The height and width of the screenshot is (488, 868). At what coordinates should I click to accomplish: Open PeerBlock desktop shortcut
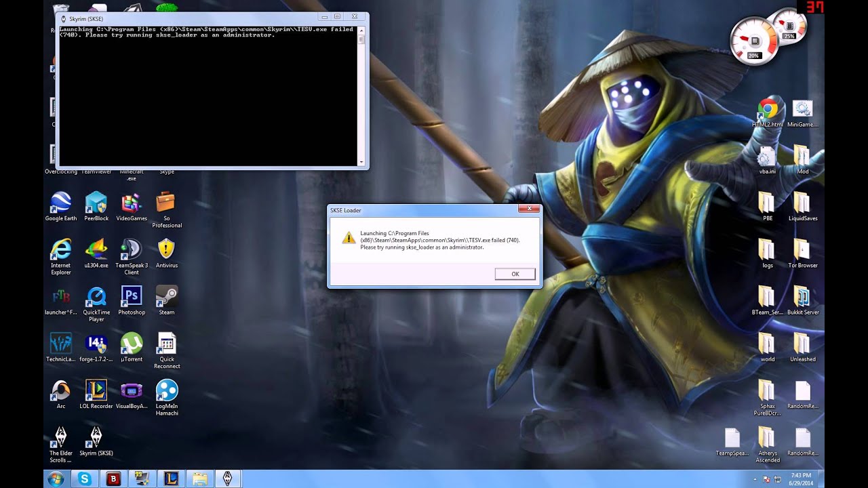point(96,207)
